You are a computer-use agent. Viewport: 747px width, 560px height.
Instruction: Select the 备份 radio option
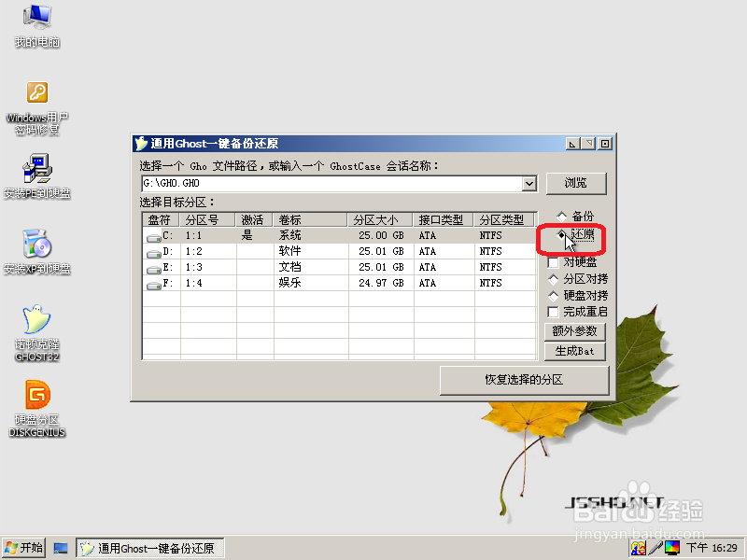point(575,217)
